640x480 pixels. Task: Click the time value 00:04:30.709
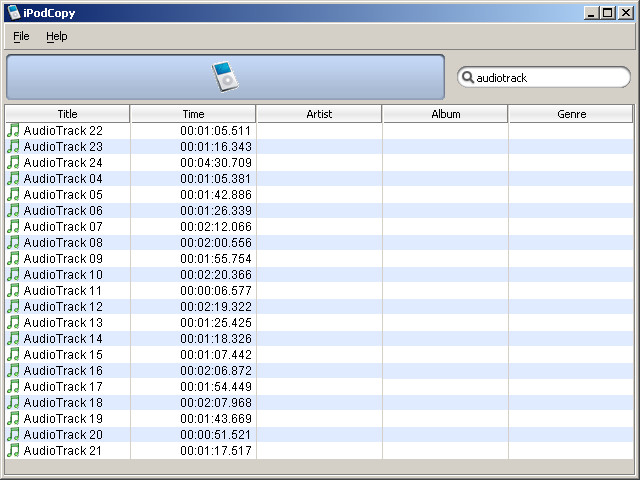216,162
